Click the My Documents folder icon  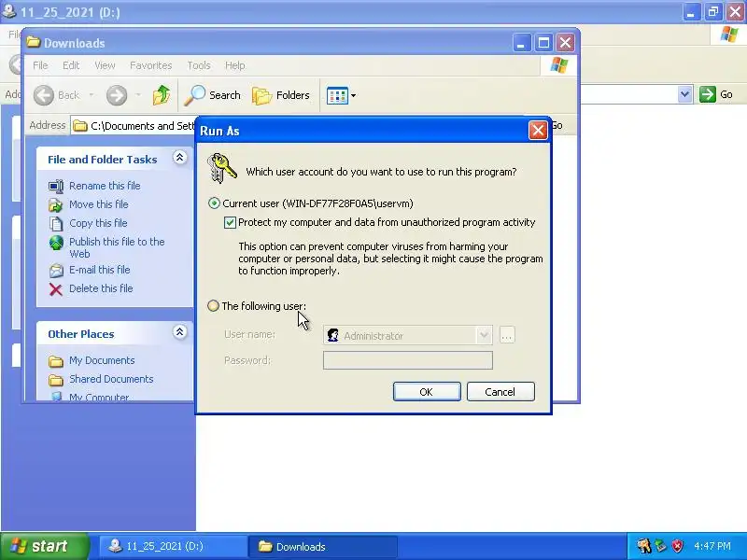click(x=56, y=361)
